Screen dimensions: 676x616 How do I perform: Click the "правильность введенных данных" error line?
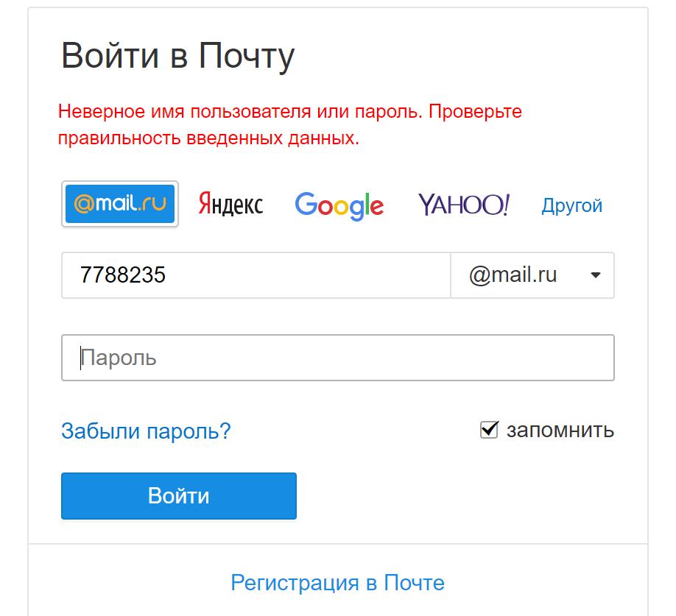208,138
